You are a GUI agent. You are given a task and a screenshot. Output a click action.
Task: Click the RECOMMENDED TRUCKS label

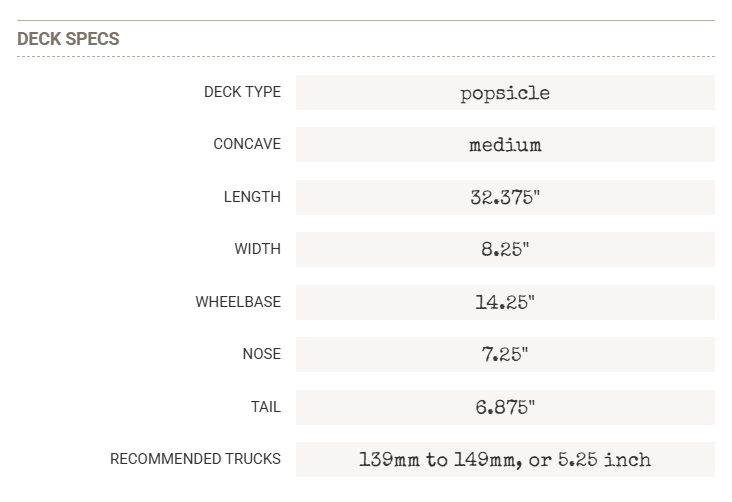195,459
